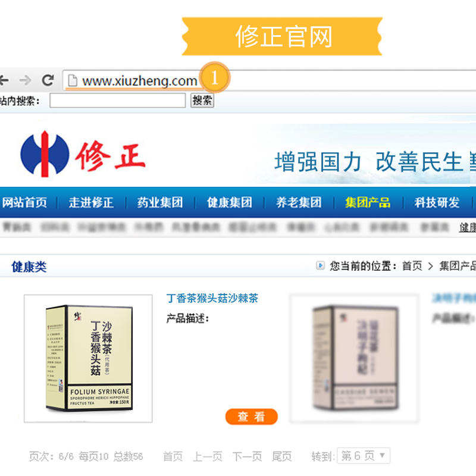Image resolution: width=476 pixels, height=476 pixels.
Task: Click the browser back arrow
Action: coord(4,80)
